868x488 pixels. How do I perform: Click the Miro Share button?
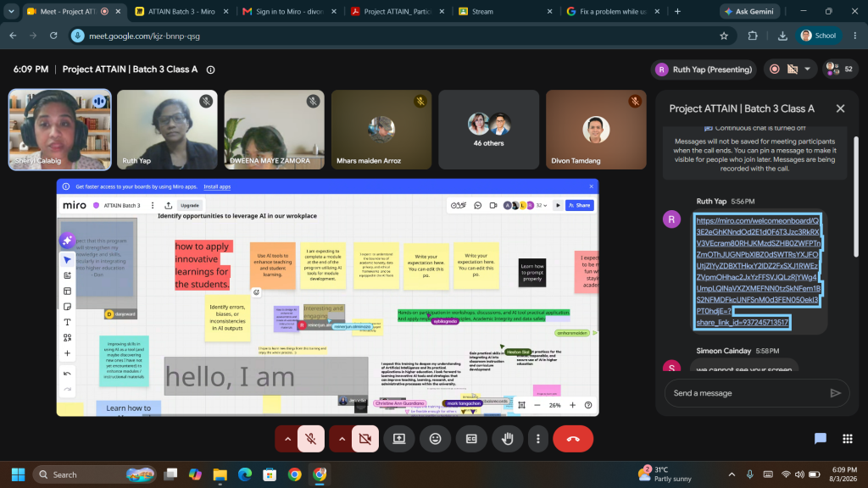coord(580,205)
